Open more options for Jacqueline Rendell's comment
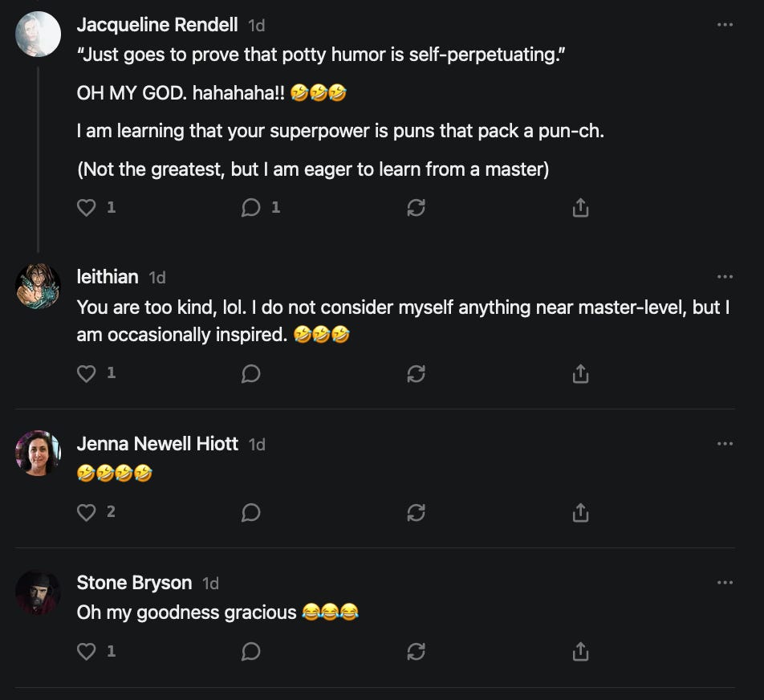This screenshot has width=764, height=700. 725,24
